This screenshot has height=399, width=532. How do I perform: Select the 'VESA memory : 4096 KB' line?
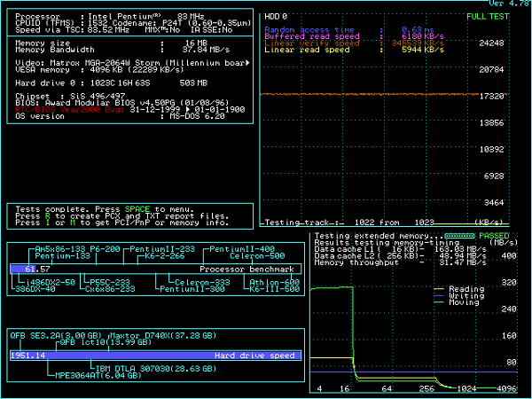(99, 70)
